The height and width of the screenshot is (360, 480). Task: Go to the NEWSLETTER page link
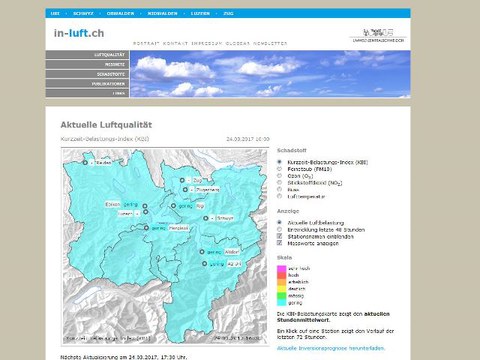[x=270, y=44]
